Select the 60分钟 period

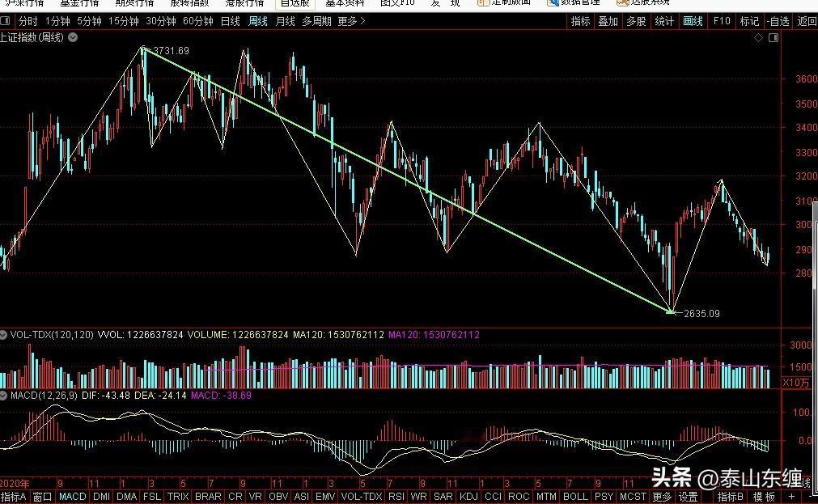point(197,21)
